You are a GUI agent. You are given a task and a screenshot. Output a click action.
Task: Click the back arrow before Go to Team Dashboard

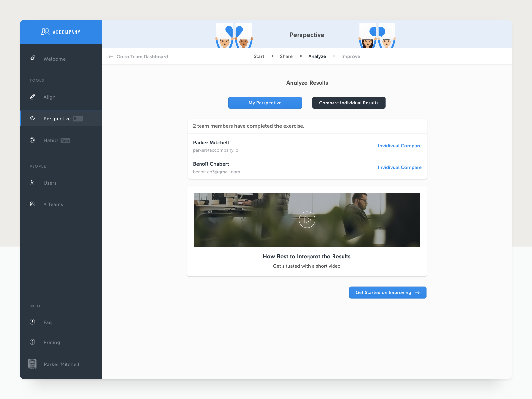click(x=111, y=57)
